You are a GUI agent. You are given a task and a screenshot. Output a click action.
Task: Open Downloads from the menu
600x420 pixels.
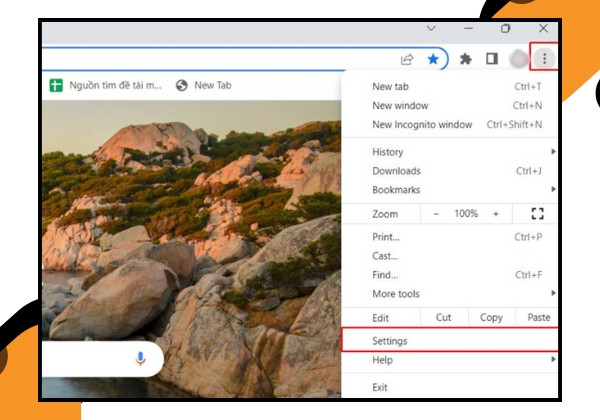point(450,171)
